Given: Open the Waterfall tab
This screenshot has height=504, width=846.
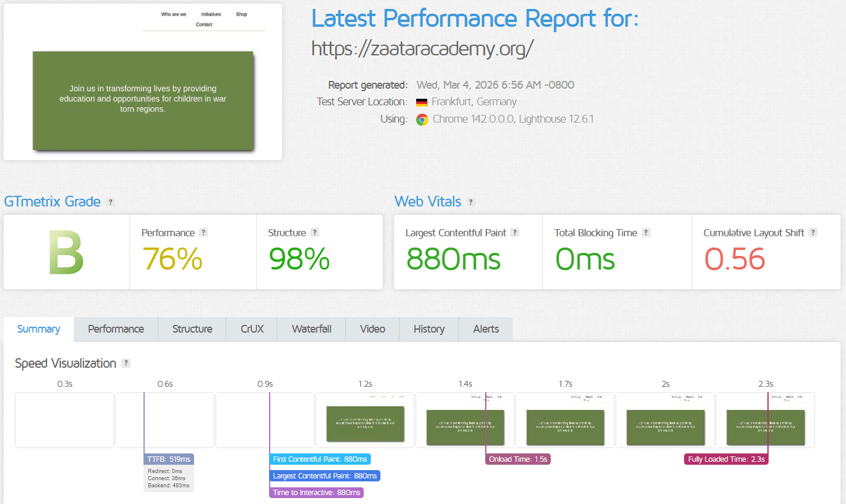Looking at the screenshot, I should 311,329.
